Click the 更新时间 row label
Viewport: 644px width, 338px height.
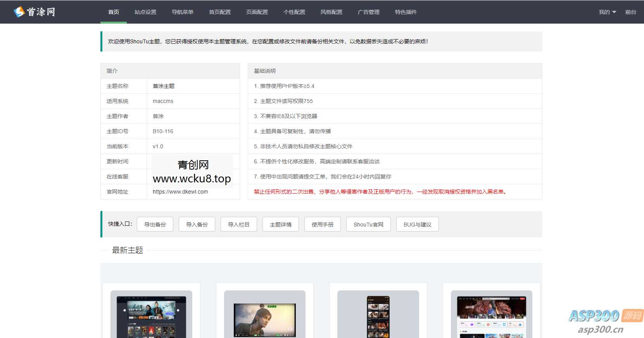(x=117, y=161)
